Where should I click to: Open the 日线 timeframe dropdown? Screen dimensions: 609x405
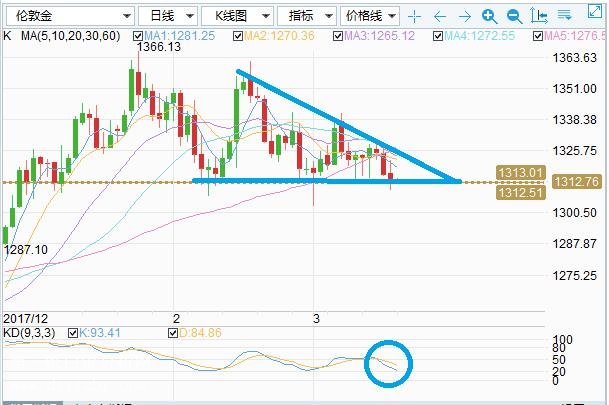[x=162, y=16]
